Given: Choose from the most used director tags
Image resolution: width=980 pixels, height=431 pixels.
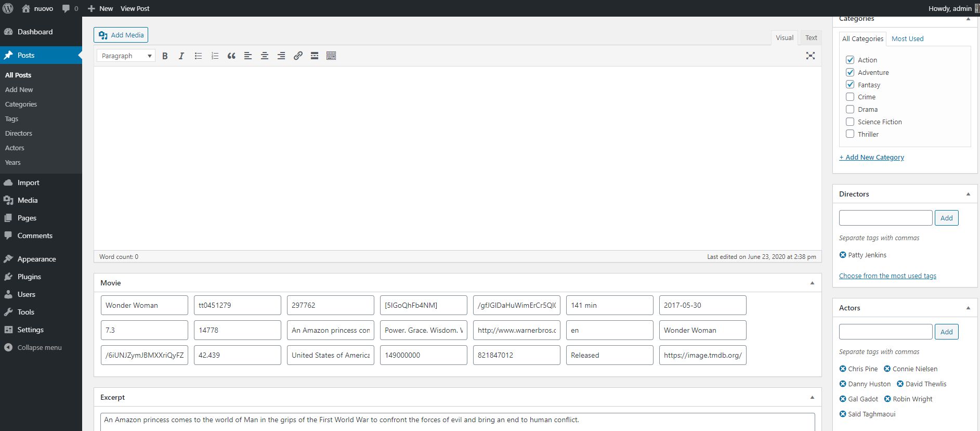Looking at the screenshot, I should [x=887, y=276].
